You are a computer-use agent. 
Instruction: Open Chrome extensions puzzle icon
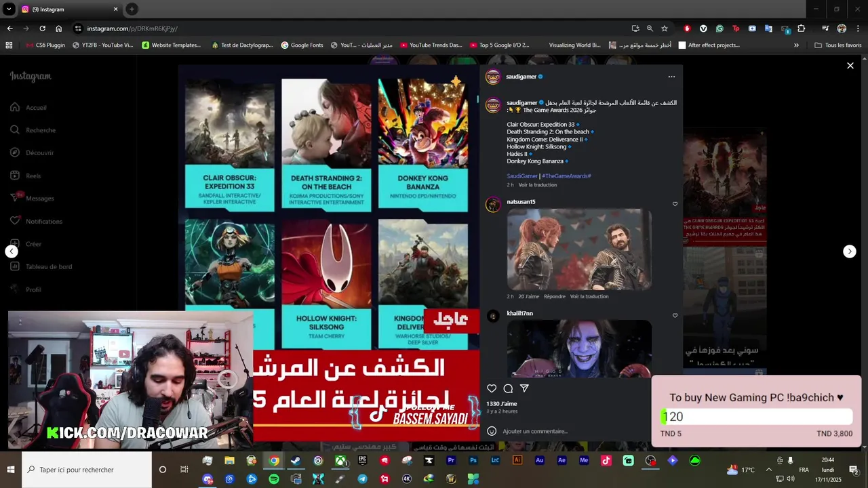pyautogui.click(x=802, y=28)
